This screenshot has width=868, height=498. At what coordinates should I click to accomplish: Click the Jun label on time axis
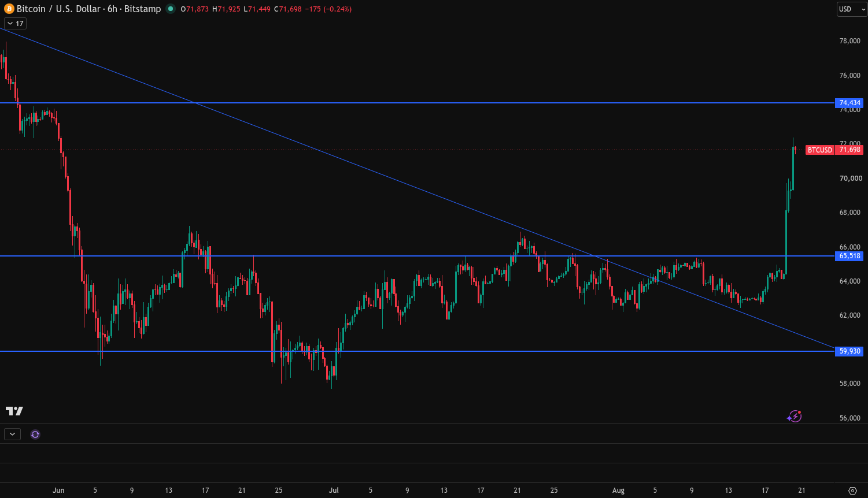(x=58, y=490)
